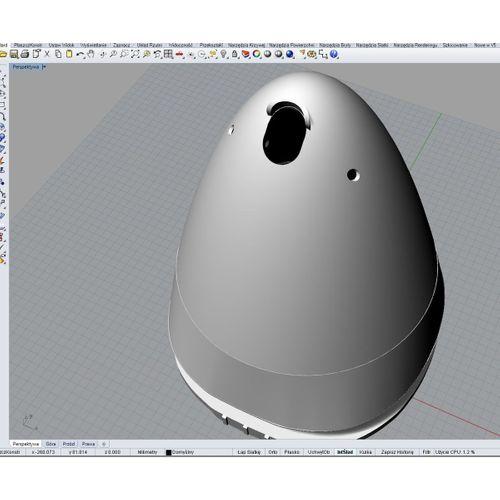The height and width of the screenshot is (500, 500).
Task: Hide objects with the lightbulb icon
Action: click(x=223, y=54)
